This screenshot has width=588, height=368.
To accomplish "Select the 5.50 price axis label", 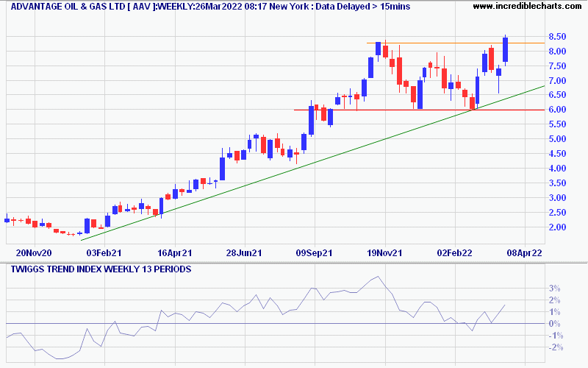I will 557,124.
